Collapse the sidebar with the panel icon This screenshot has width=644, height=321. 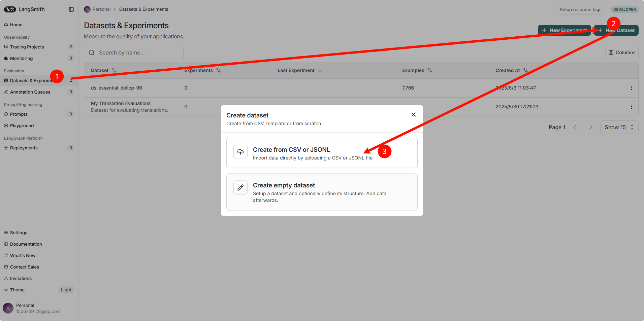click(x=71, y=9)
